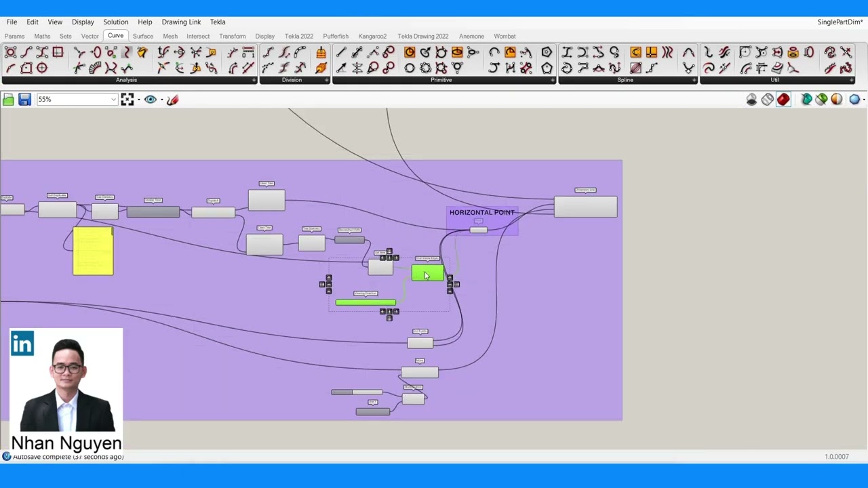
Task: Click the blue sphere display icon
Action: [x=854, y=100]
